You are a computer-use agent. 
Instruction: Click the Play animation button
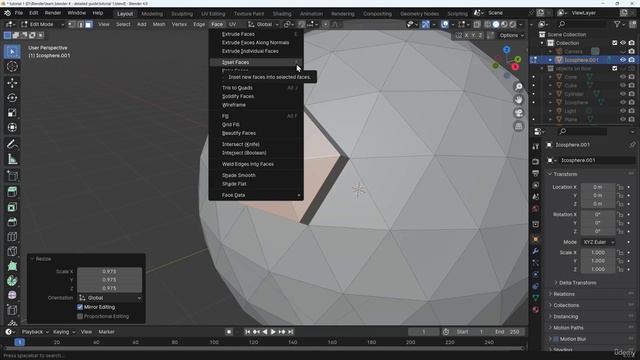pos(273,332)
